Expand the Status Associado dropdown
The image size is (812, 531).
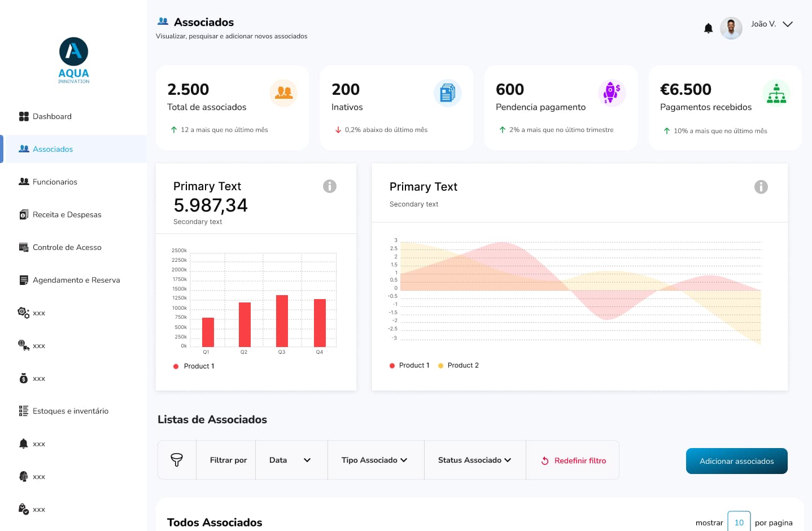click(474, 460)
